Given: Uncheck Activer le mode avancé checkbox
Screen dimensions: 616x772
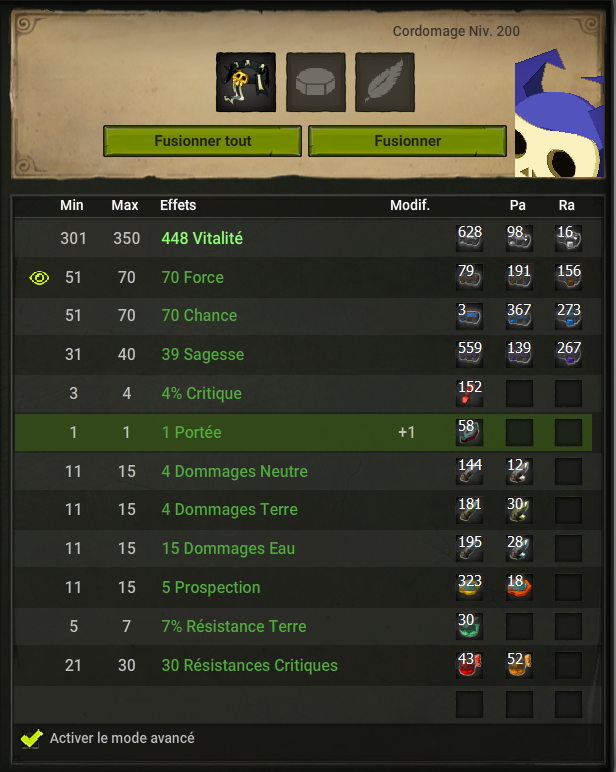Looking at the screenshot, I should click(32, 738).
